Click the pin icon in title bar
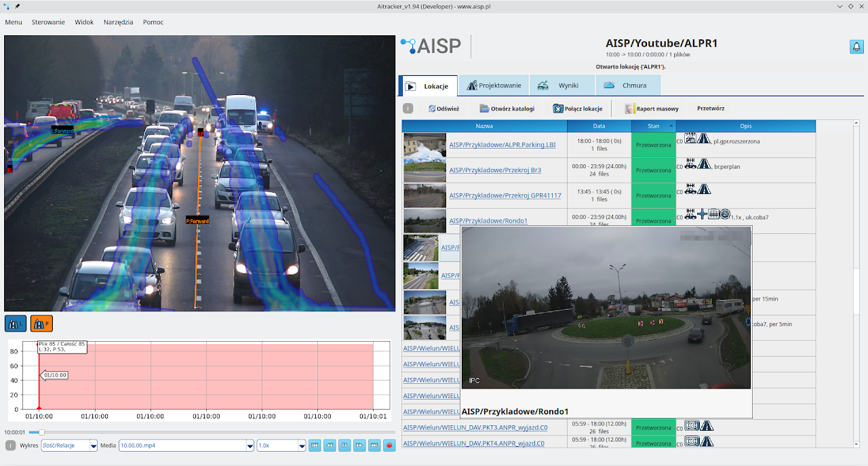The height and width of the screenshot is (466, 868). coord(17,6)
